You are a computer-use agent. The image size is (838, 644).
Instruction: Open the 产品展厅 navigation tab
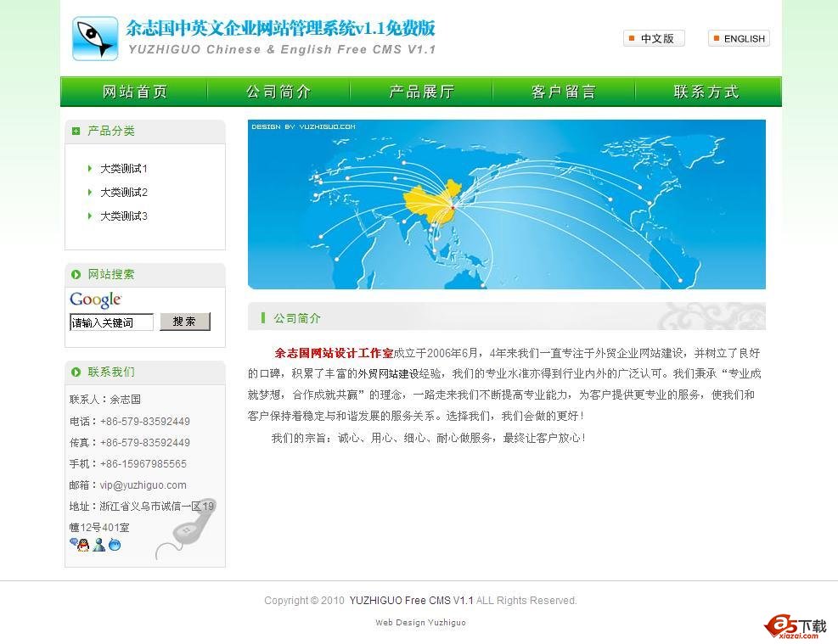(x=421, y=91)
